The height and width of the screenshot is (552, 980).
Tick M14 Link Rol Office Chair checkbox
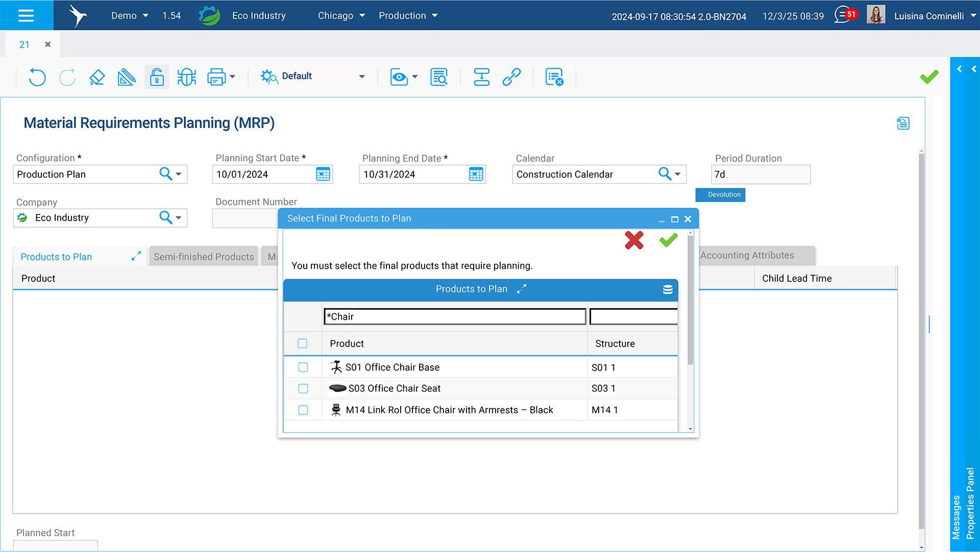tap(303, 410)
